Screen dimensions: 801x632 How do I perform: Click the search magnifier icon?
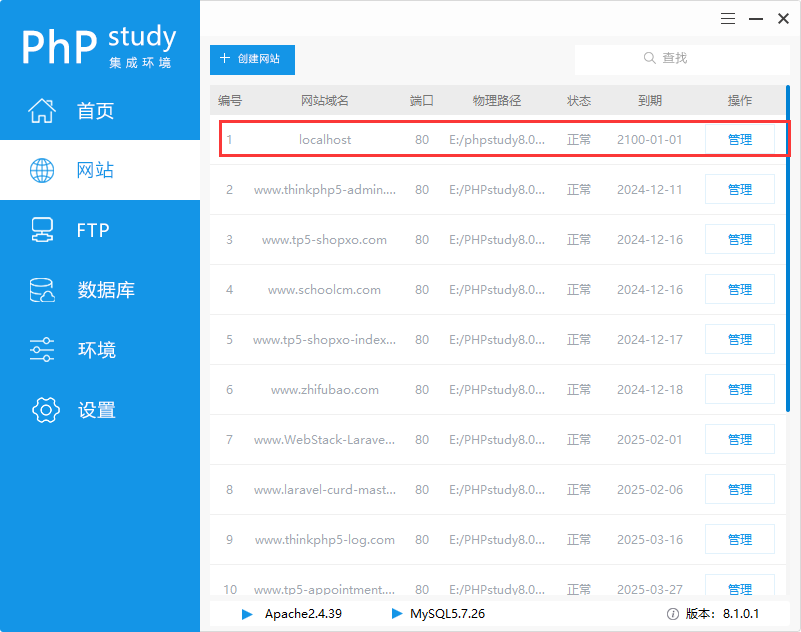coord(650,58)
